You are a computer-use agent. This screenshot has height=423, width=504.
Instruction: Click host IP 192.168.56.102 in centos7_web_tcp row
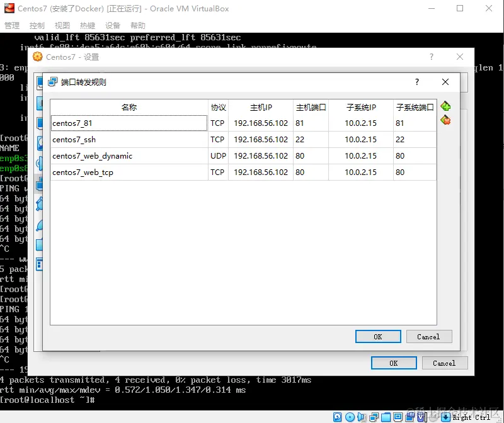pos(261,172)
